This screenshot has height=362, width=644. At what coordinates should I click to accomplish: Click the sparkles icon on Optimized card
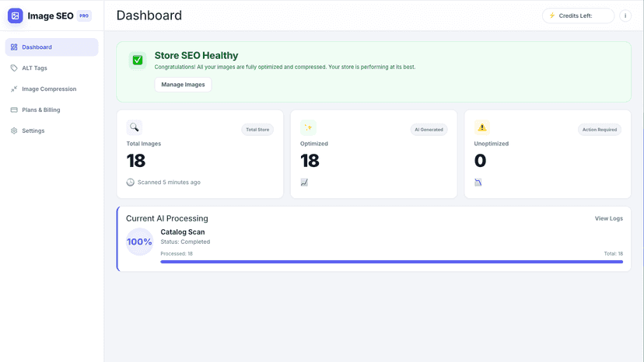click(308, 127)
